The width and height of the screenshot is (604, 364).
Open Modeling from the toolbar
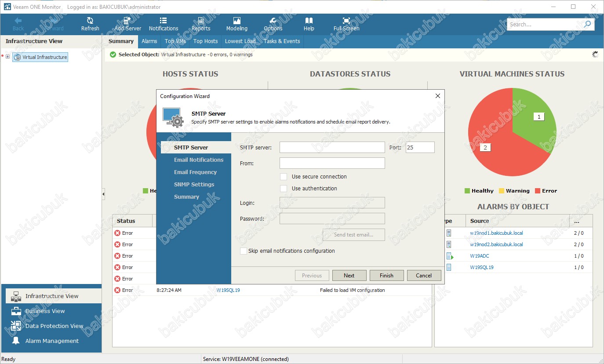(x=237, y=24)
